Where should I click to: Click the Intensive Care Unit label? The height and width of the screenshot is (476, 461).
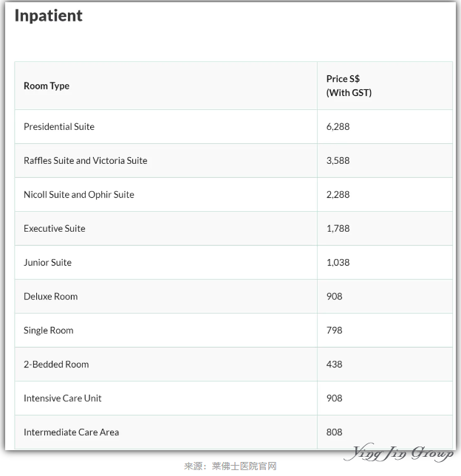(x=62, y=399)
